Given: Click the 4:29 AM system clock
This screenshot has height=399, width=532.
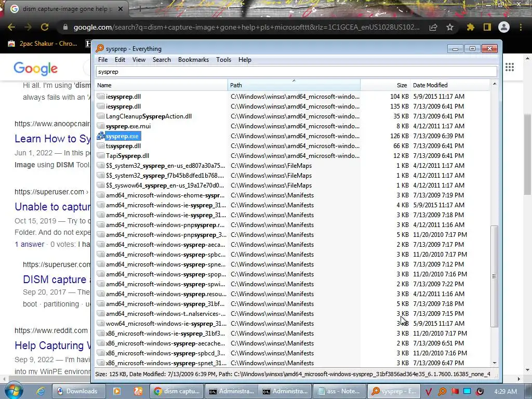Looking at the screenshot, I should [x=506, y=391].
